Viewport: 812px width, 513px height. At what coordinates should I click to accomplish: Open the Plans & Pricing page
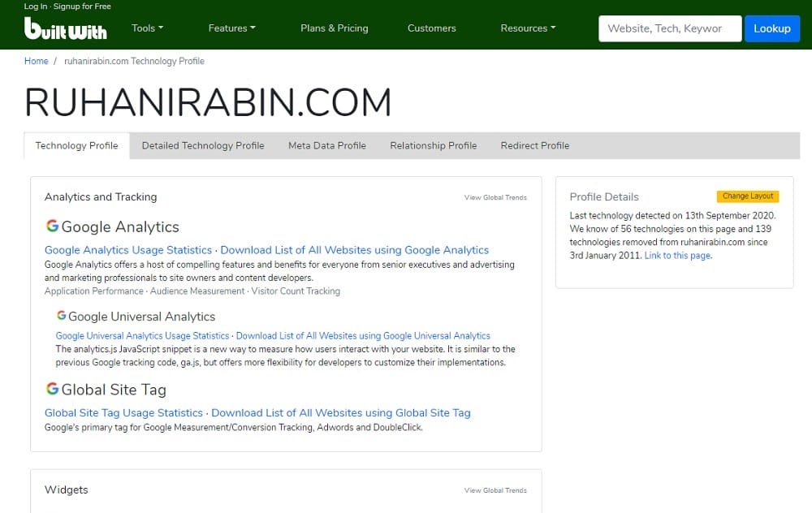(334, 28)
